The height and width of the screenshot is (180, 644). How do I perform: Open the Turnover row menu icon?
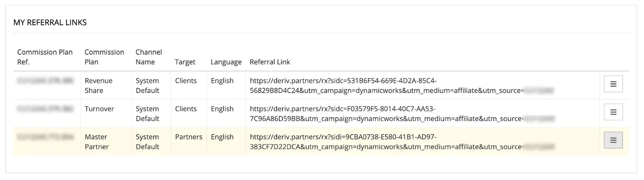(x=613, y=112)
